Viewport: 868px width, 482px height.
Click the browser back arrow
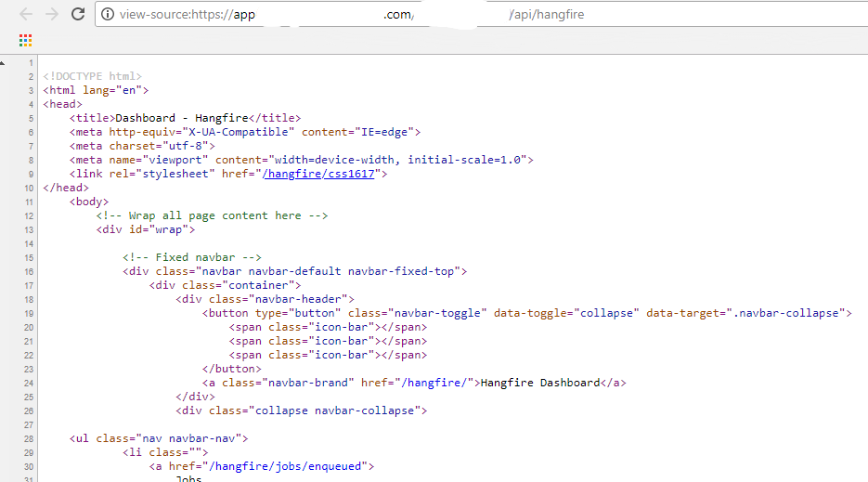[x=26, y=15]
